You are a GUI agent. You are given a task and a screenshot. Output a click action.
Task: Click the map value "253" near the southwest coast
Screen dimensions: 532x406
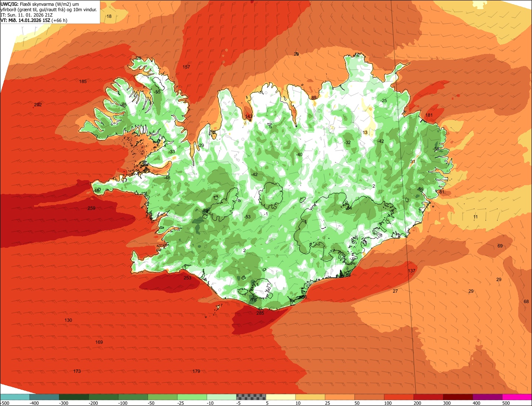(187, 278)
